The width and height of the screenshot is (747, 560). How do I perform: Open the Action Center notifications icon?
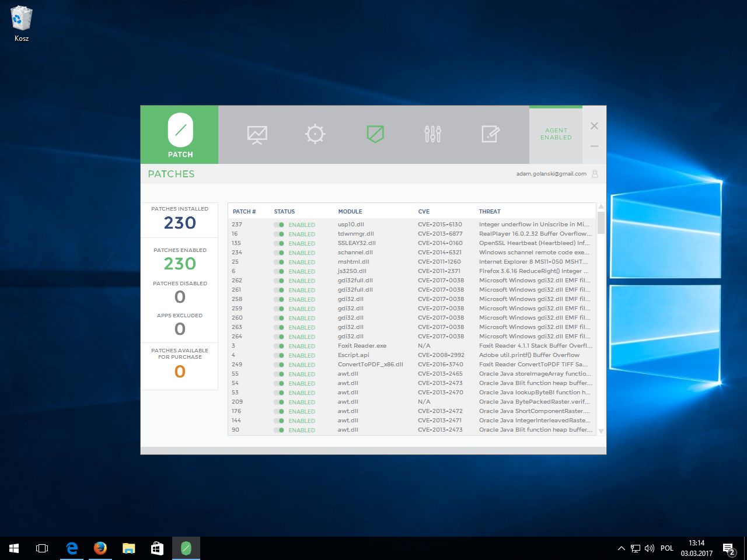click(x=729, y=548)
